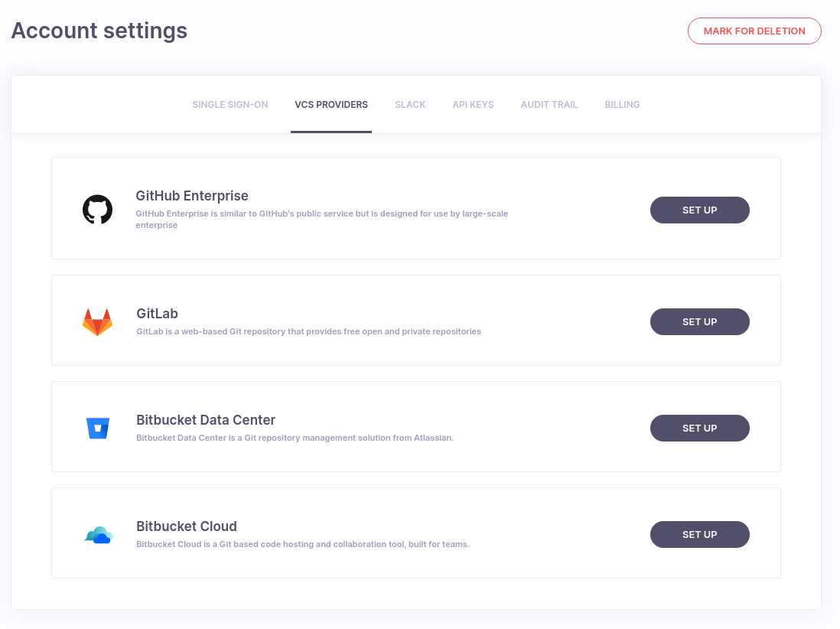The image size is (840, 629).
Task: Click the Account settings heading
Action: (99, 31)
